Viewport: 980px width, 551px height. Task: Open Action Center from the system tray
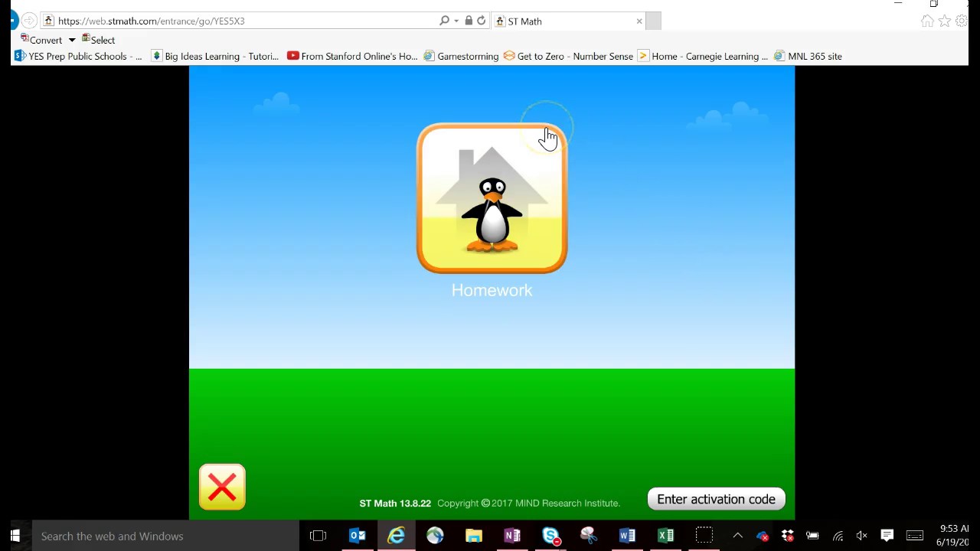[x=887, y=536]
